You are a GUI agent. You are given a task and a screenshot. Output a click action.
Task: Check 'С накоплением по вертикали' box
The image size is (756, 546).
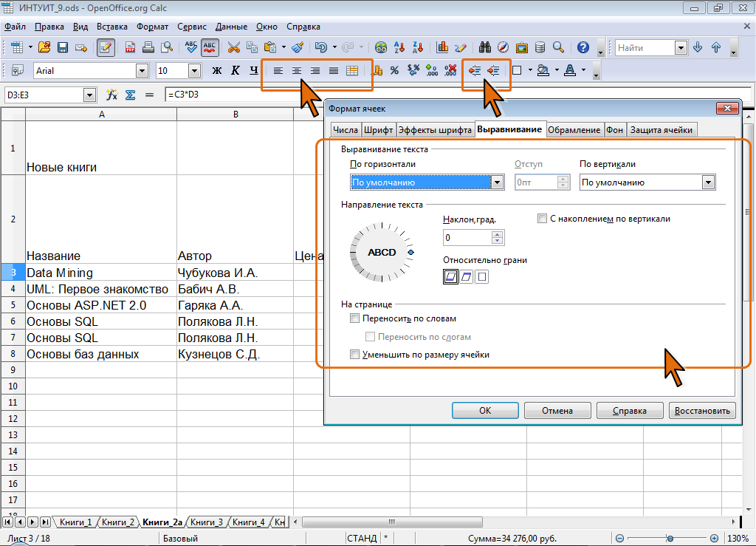[542, 219]
